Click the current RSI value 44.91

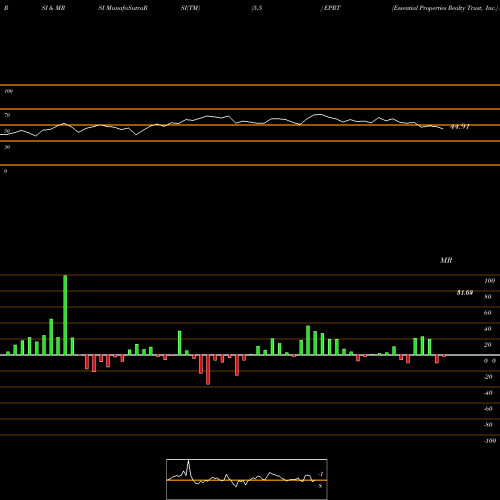coord(460,127)
